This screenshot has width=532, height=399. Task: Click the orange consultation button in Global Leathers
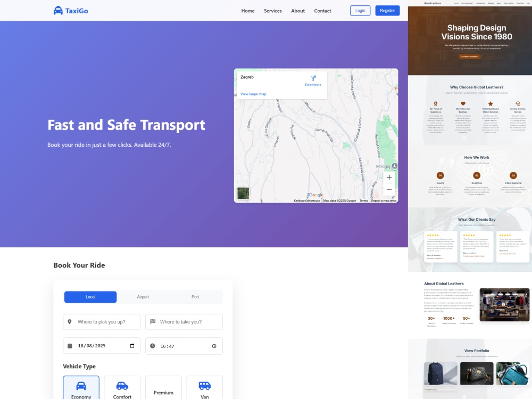pos(470,56)
